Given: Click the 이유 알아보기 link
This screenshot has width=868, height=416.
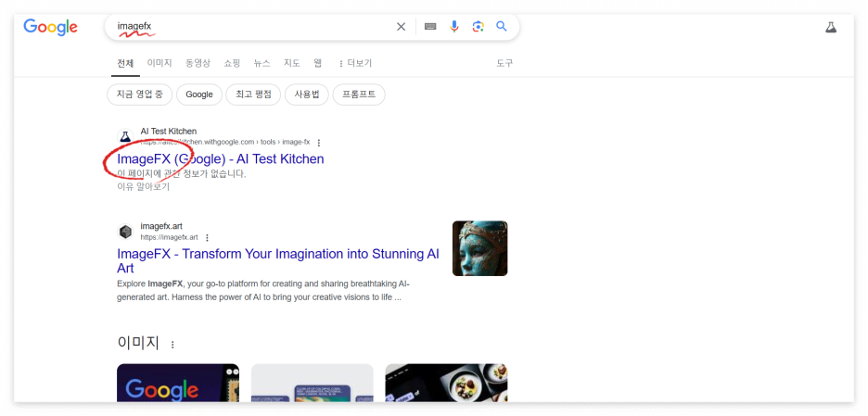Looking at the screenshot, I should [x=144, y=186].
